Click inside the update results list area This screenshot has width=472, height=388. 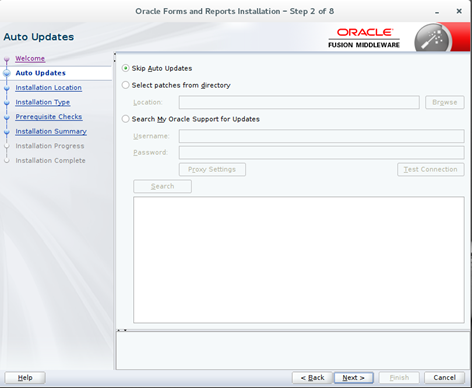299,260
